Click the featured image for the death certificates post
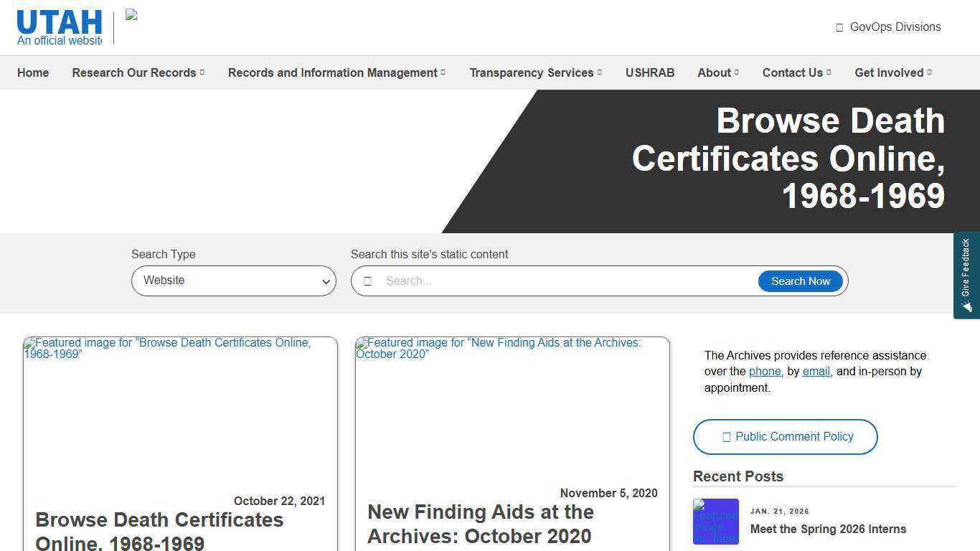The height and width of the screenshot is (551, 980). pyautogui.click(x=180, y=409)
